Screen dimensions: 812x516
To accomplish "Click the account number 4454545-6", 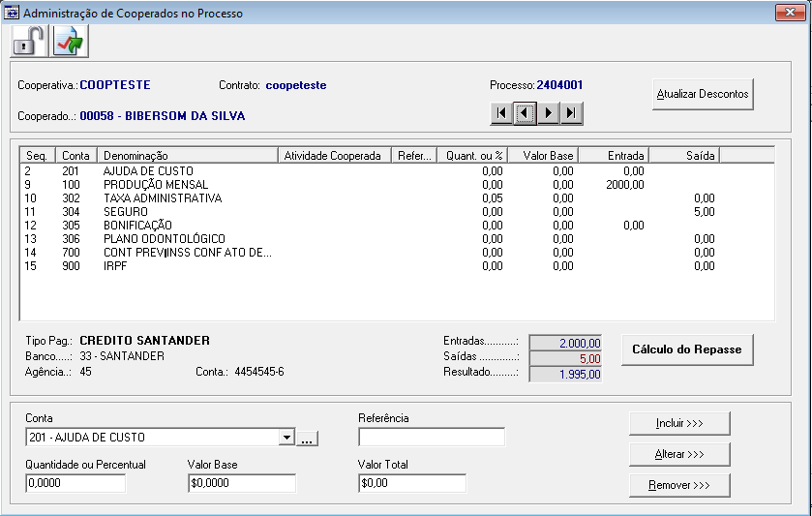I will coord(259,372).
